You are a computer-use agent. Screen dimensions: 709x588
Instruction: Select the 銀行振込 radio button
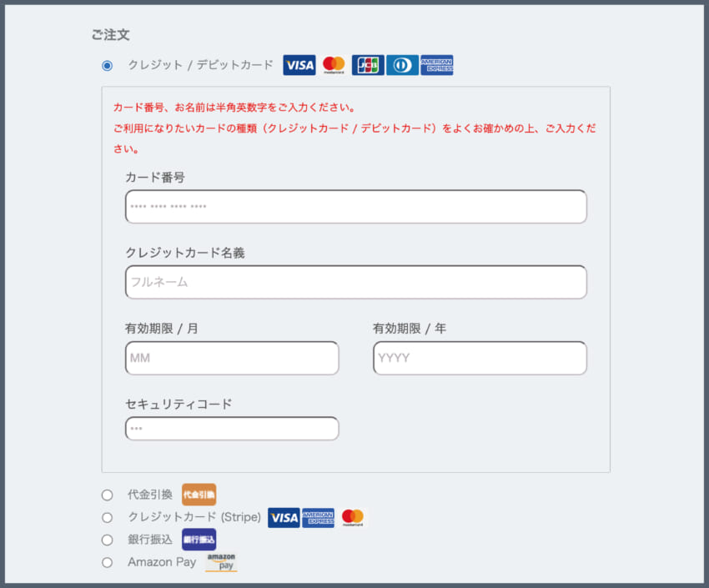point(107,540)
